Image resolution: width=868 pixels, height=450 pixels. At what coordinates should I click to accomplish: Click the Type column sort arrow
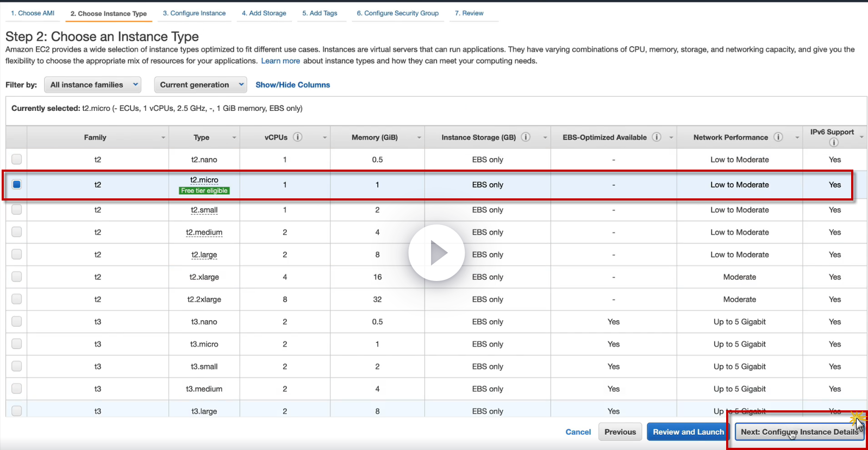[x=234, y=137]
